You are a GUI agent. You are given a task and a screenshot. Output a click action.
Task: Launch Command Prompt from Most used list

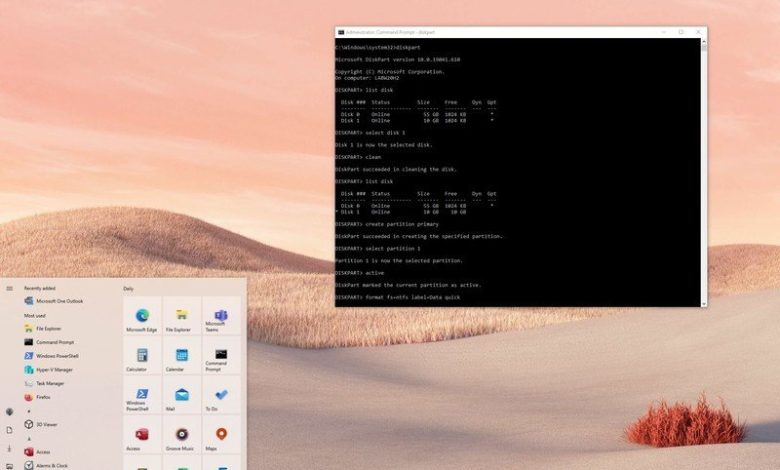click(49, 342)
